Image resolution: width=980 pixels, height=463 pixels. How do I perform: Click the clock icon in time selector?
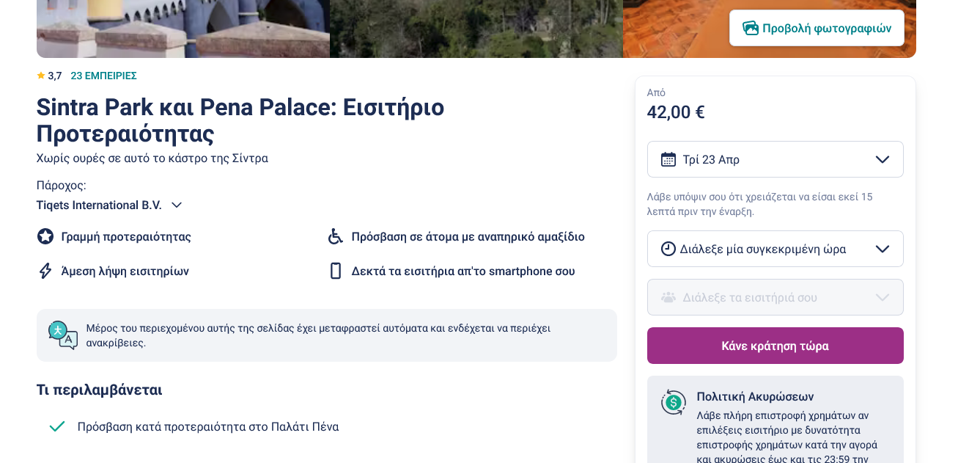(668, 249)
